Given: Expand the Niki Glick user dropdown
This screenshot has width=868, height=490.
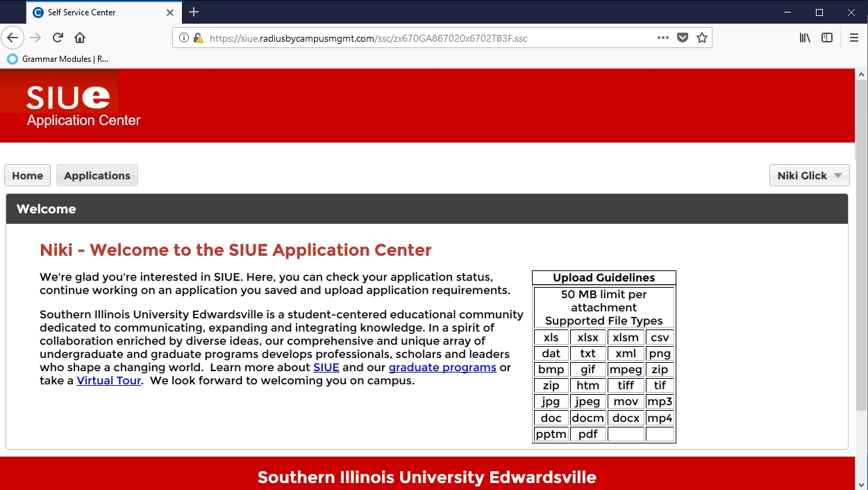Looking at the screenshot, I should (x=809, y=176).
